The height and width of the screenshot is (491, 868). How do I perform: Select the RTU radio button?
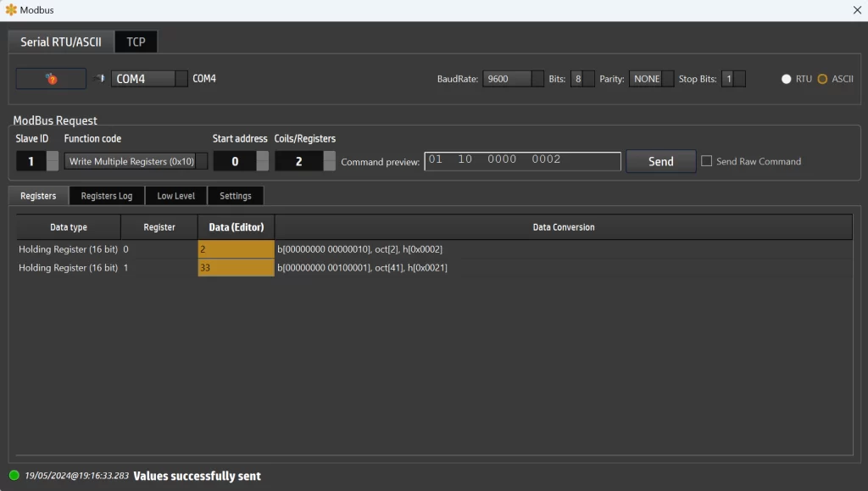click(786, 79)
